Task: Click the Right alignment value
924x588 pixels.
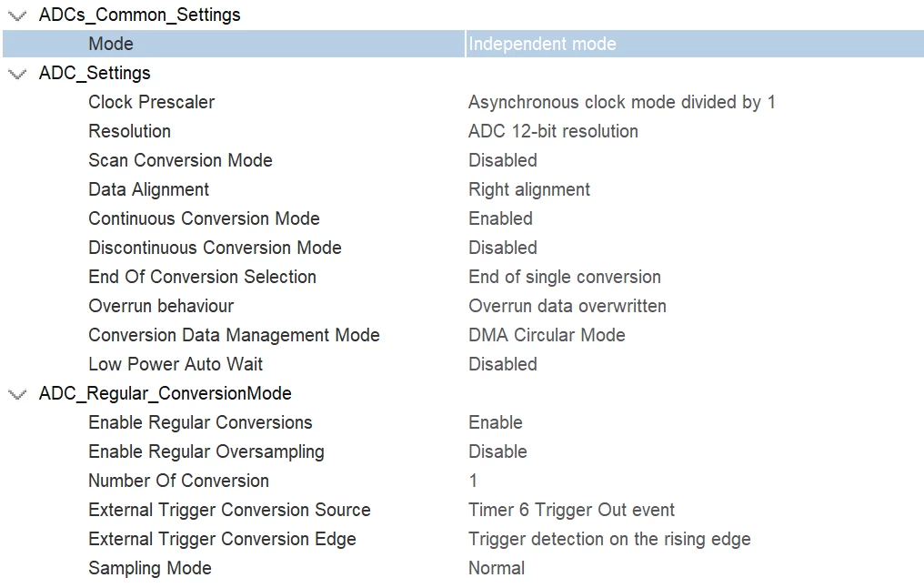Action: pyautogui.click(x=528, y=189)
